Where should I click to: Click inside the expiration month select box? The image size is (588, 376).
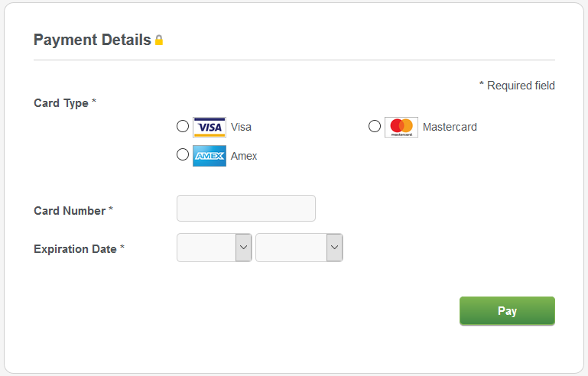click(214, 248)
